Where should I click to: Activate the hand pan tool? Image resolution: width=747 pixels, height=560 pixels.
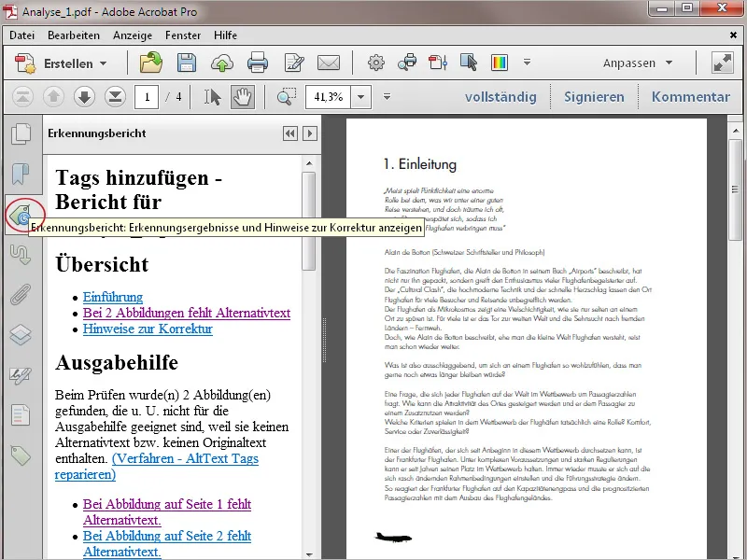(243, 97)
